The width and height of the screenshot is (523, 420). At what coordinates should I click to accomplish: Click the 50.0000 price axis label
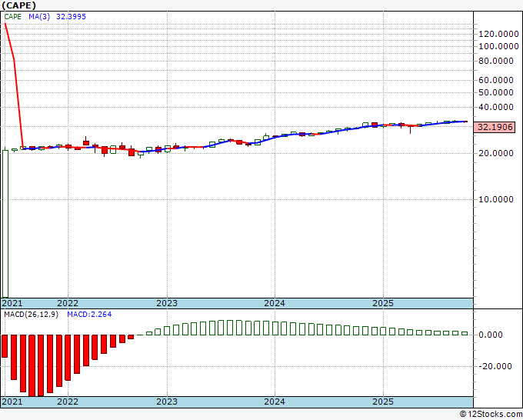[496, 92]
